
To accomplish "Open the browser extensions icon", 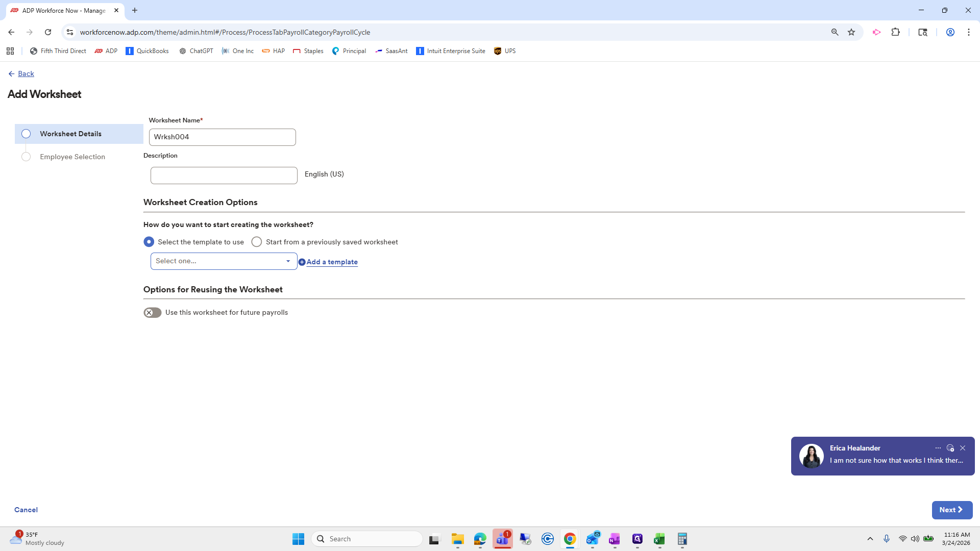I will (x=896, y=32).
